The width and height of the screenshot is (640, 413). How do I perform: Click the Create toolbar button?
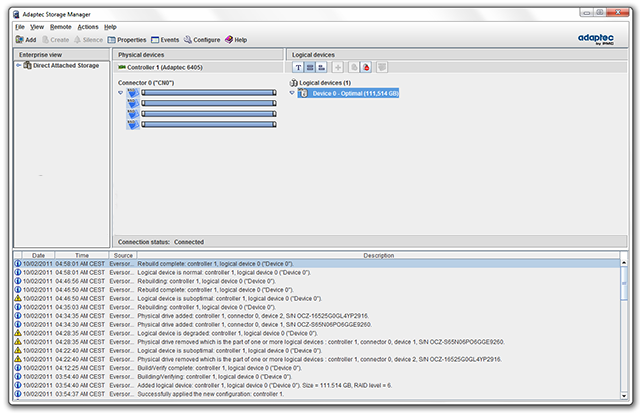[x=56, y=40]
